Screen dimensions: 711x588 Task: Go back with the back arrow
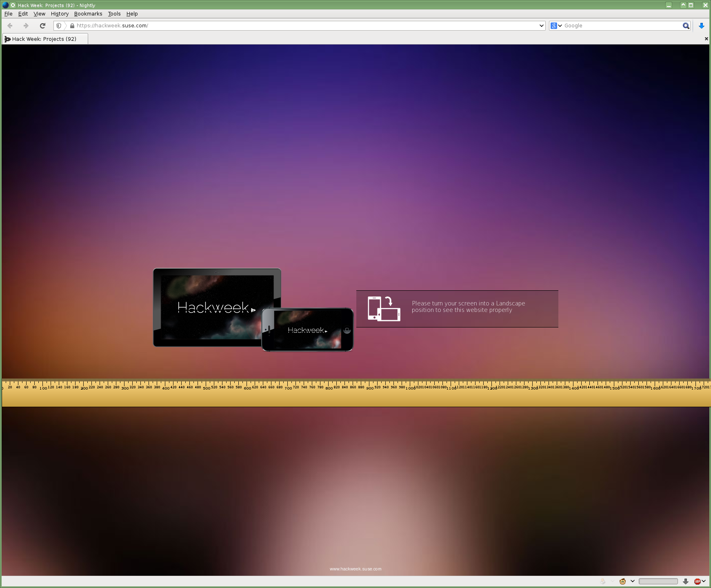(x=10, y=26)
